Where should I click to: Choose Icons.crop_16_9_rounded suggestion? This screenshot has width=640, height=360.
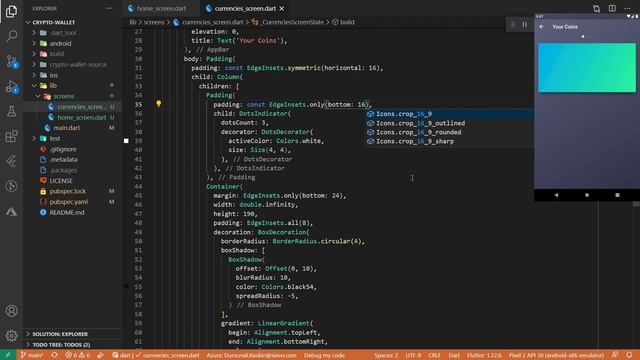click(x=449, y=132)
